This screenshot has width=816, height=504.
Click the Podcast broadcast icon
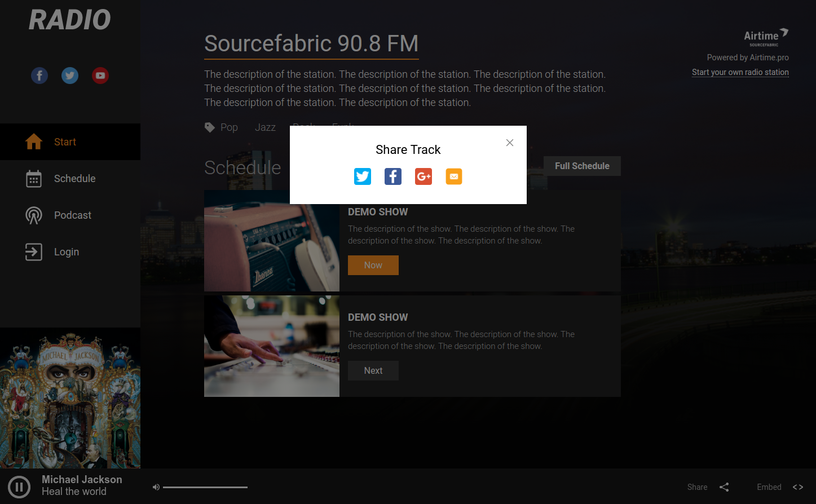click(34, 215)
